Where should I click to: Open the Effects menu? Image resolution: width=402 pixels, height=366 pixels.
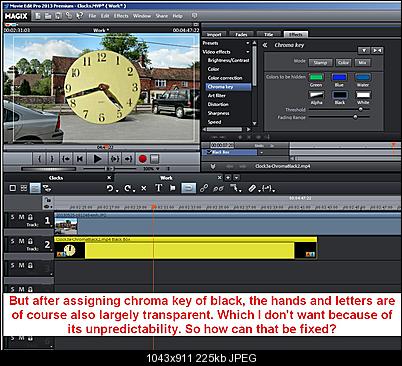[x=121, y=16]
